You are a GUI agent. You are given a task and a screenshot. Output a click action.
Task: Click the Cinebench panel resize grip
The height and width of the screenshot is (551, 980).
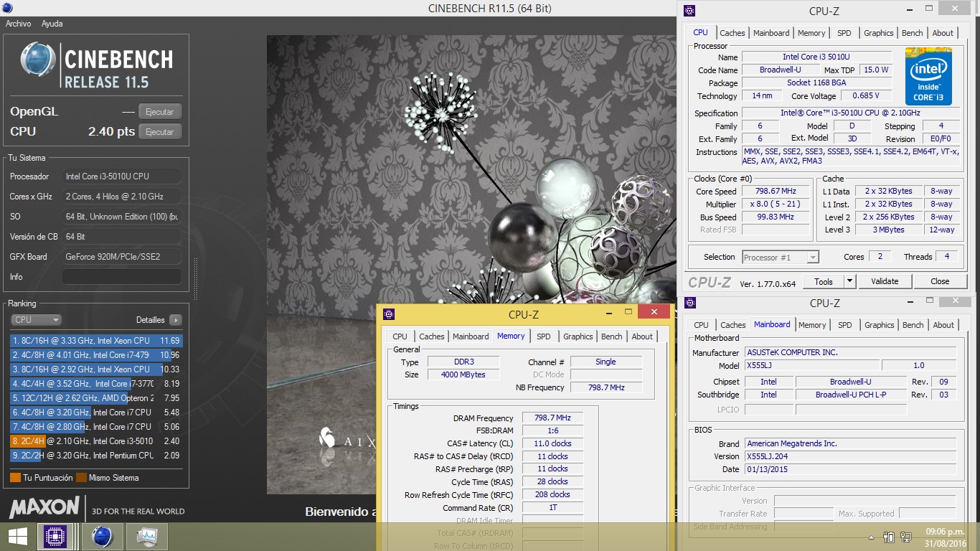pyautogui.click(x=194, y=280)
